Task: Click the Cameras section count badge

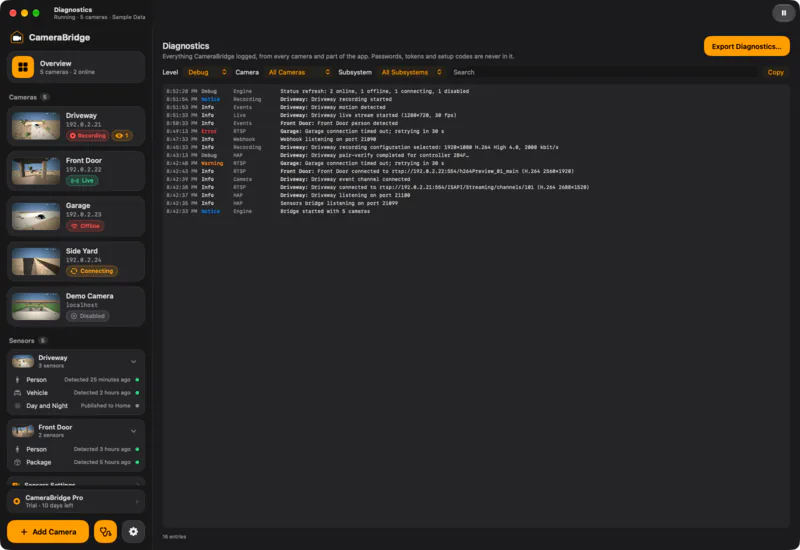Action: [44, 97]
